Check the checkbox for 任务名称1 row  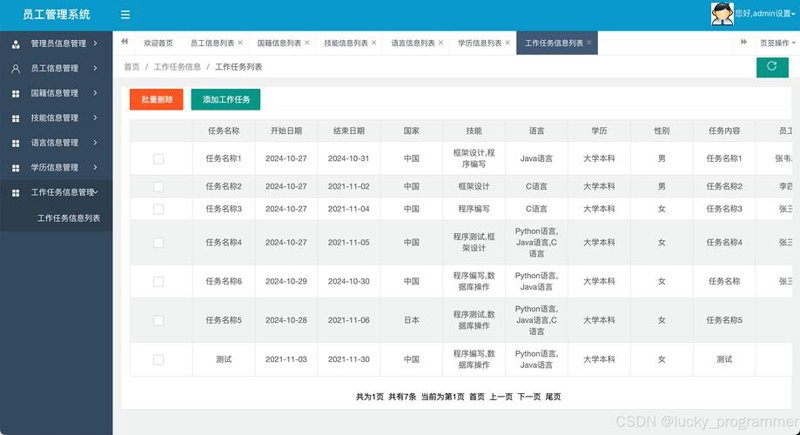click(159, 159)
